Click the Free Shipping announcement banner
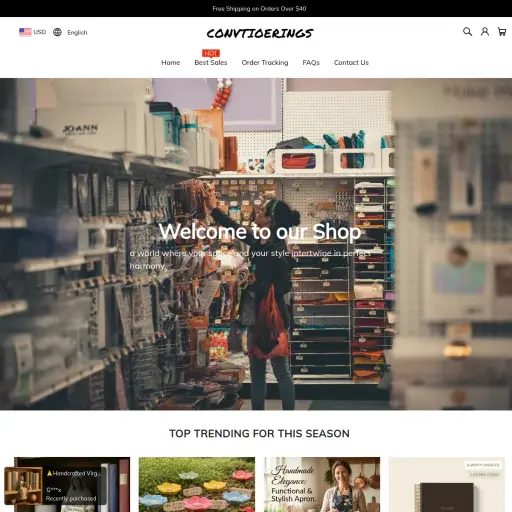The width and height of the screenshot is (512, 512). point(259,9)
